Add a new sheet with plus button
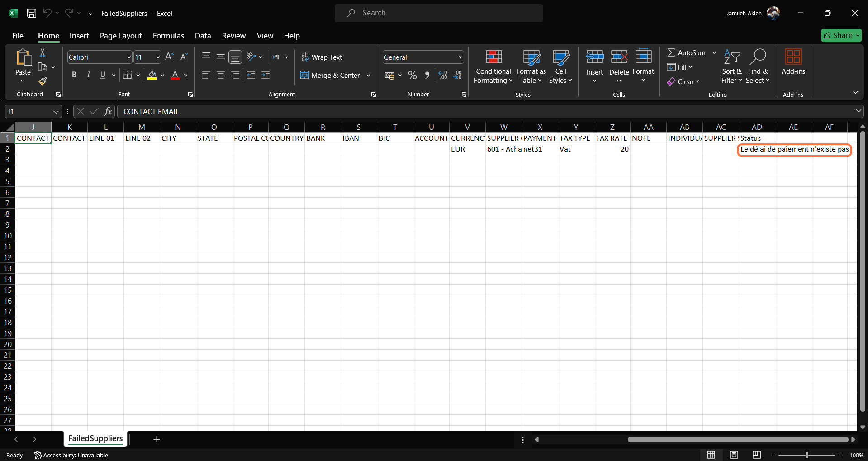Image resolution: width=868 pixels, height=461 pixels. pos(157,439)
